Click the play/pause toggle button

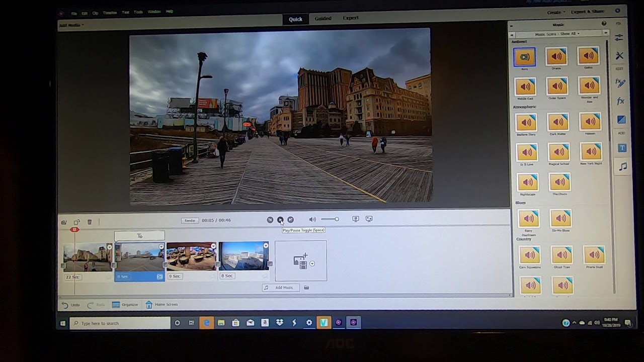pyautogui.click(x=280, y=220)
